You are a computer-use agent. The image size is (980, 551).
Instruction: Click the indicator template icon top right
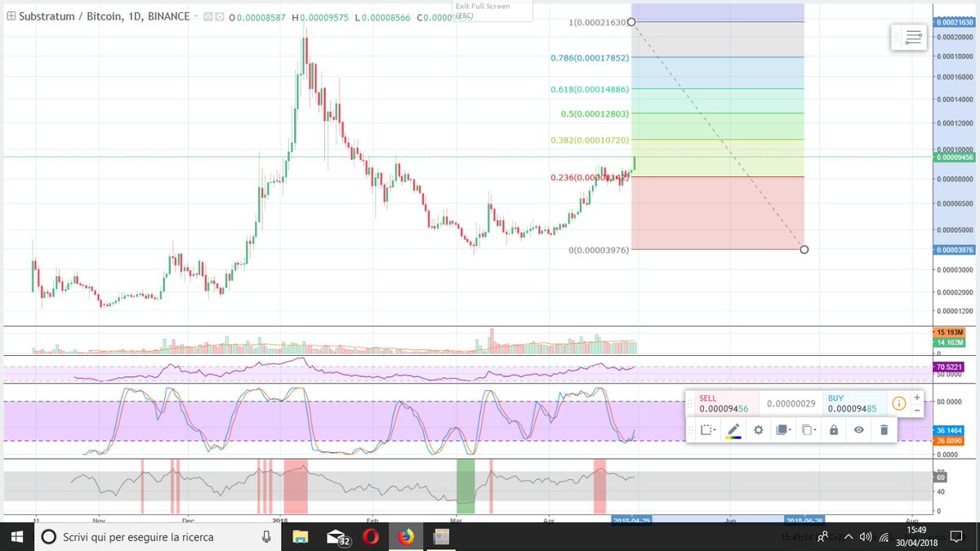click(x=910, y=38)
